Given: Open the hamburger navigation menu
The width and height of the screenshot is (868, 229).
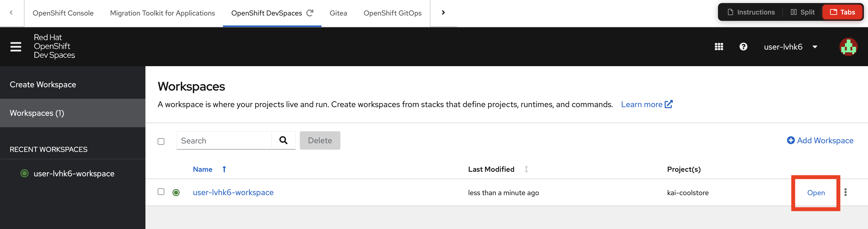Looking at the screenshot, I should click(x=16, y=47).
